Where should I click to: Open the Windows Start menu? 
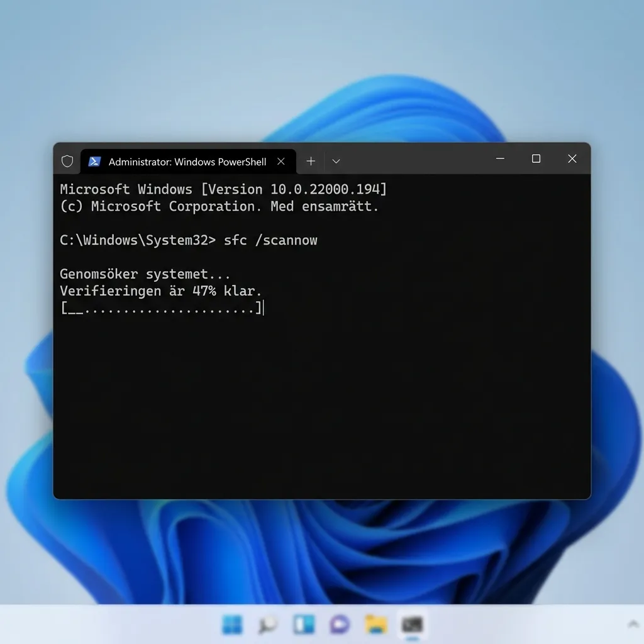[233, 625]
